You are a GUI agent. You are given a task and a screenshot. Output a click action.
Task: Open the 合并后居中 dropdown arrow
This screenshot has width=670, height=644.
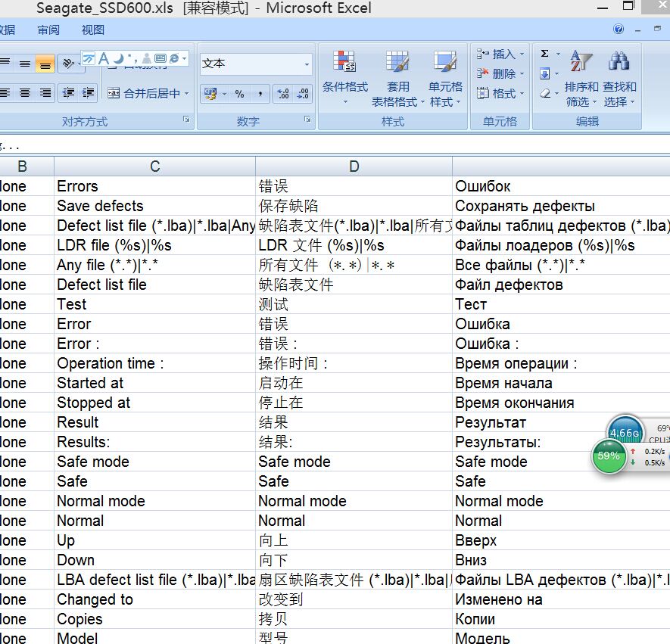187,93
